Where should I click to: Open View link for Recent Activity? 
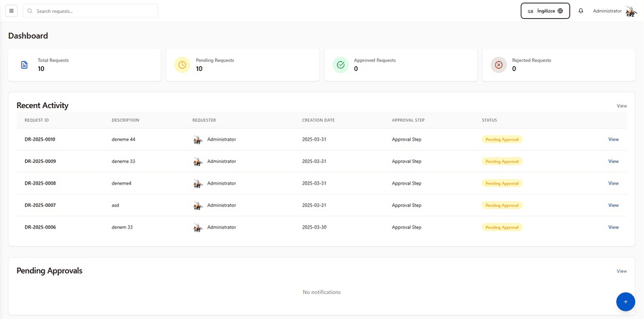click(x=622, y=106)
